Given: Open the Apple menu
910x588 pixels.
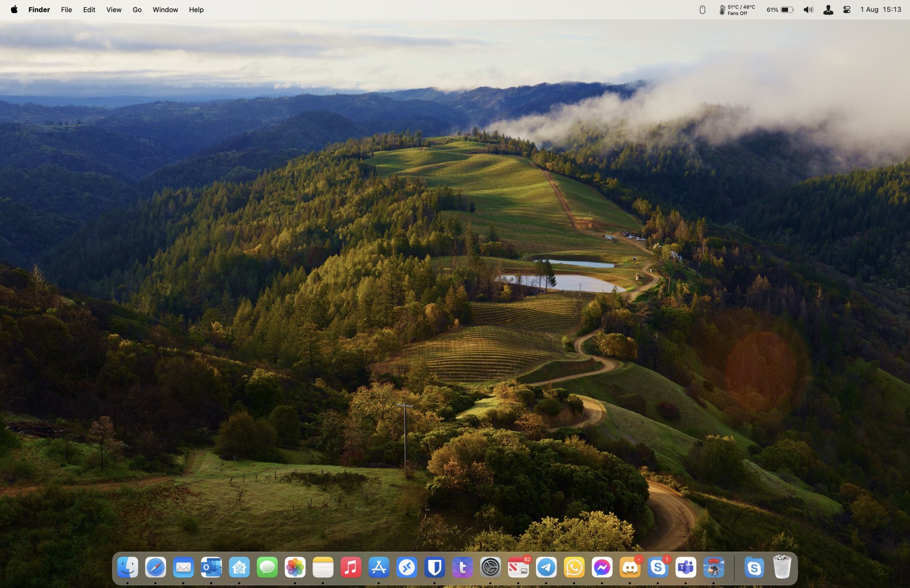Looking at the screenshot, I should 14,10.
